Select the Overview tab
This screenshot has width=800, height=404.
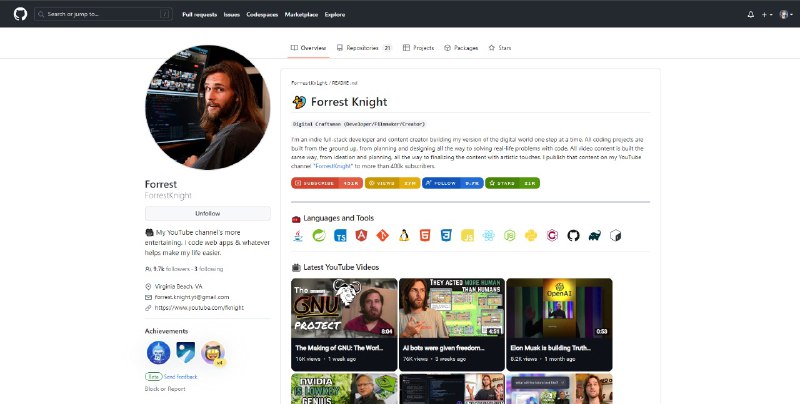[x=308, y=48]
